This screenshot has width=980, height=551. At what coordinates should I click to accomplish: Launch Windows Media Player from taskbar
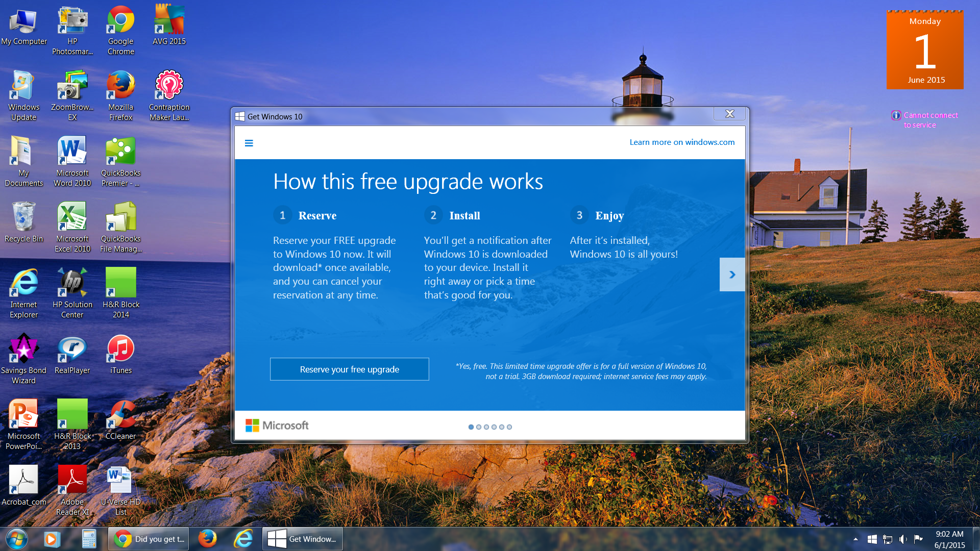click(52, 539)
